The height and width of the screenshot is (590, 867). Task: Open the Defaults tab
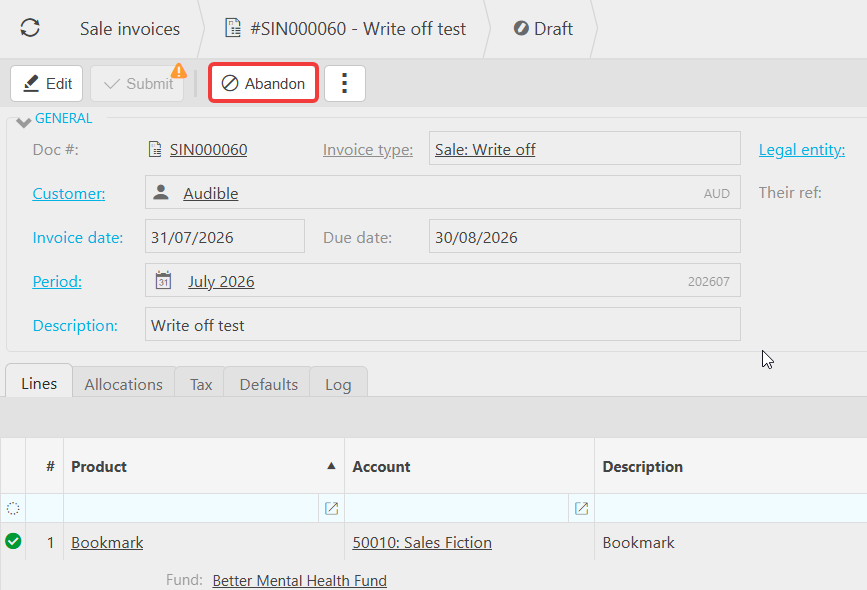pos(268,383)
